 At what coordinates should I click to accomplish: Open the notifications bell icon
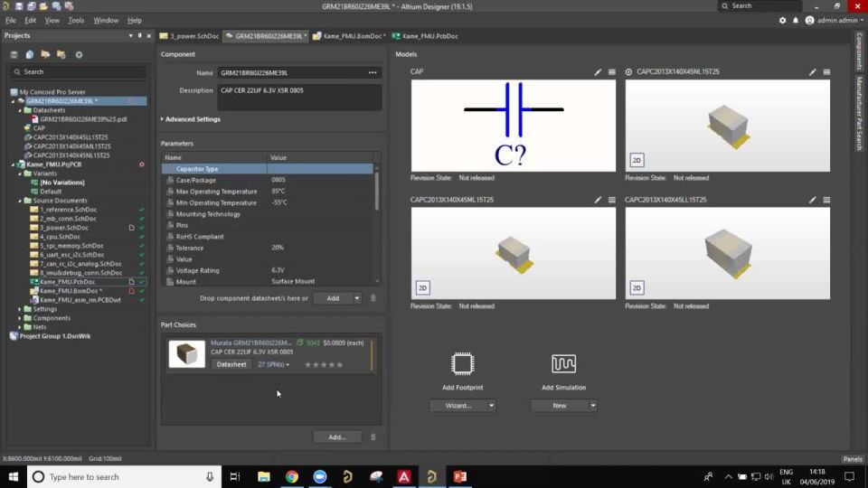[796, 21]
